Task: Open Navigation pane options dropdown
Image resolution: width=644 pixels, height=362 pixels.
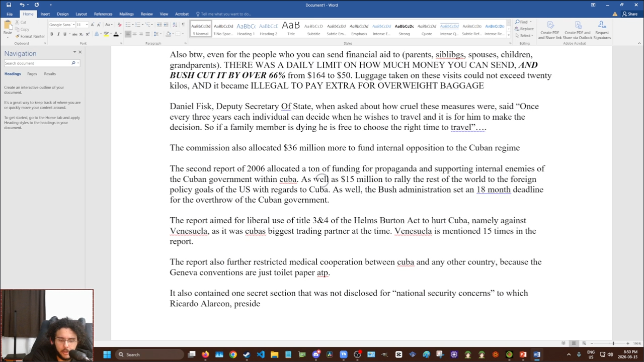Action: [74, 52]
